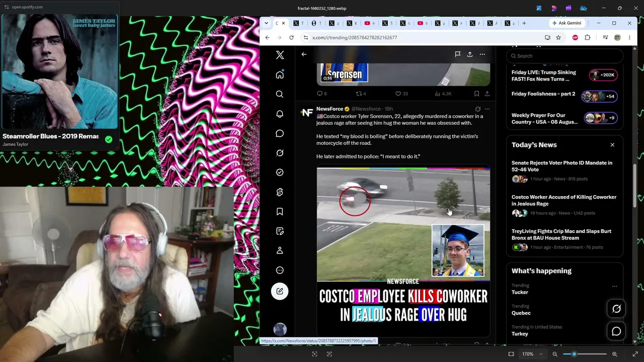Compose a new post
644x362 pixels.
(x=280, y=291)
